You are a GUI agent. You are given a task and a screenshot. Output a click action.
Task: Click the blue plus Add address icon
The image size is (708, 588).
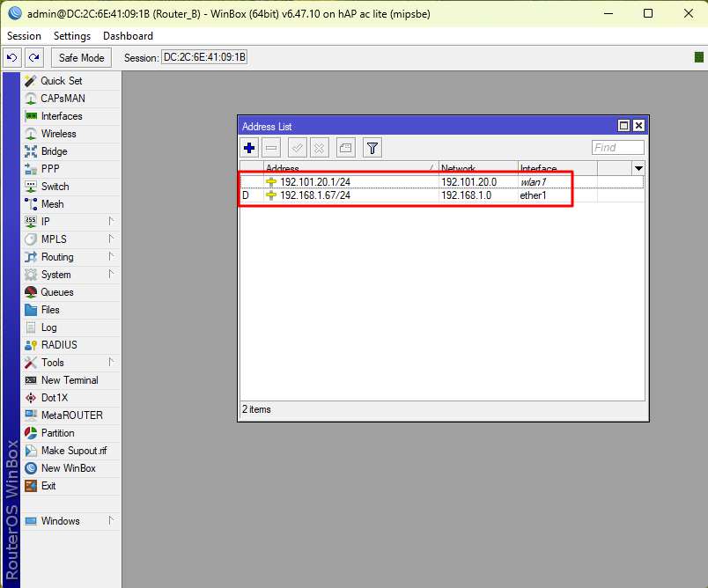250,148
